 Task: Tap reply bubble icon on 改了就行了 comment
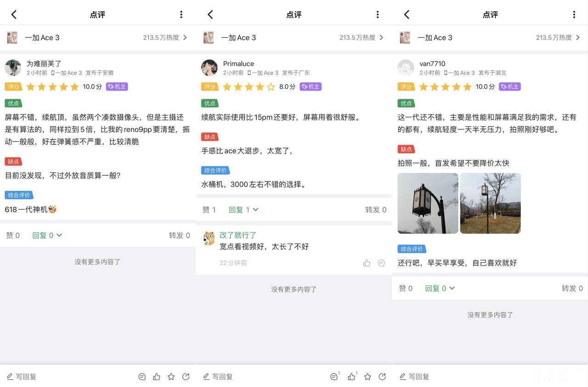point(381,263)
